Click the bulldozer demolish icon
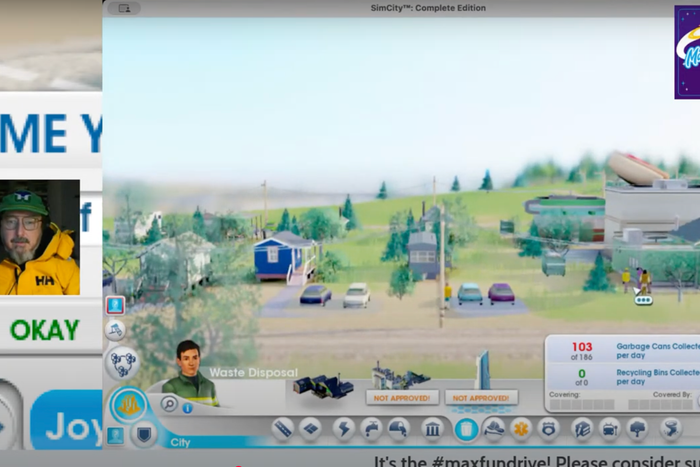This screenshot has height=467, width=700. coord(116,330)
